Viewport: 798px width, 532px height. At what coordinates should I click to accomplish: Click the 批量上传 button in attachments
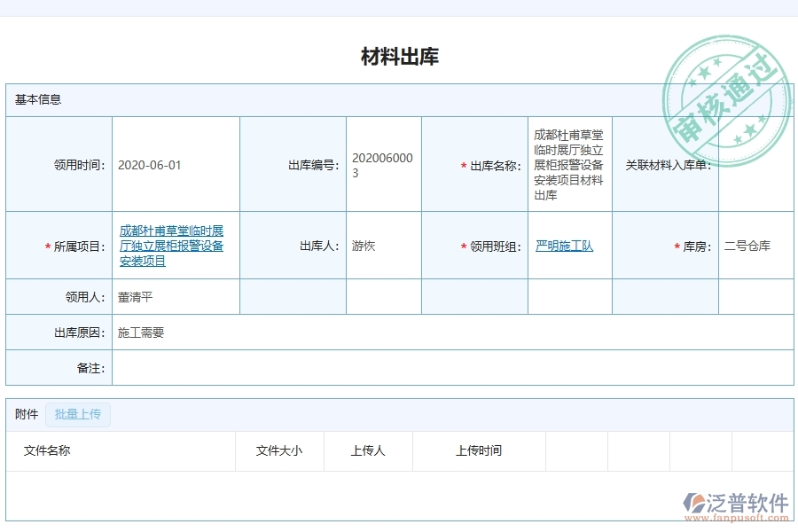point(77,414)
